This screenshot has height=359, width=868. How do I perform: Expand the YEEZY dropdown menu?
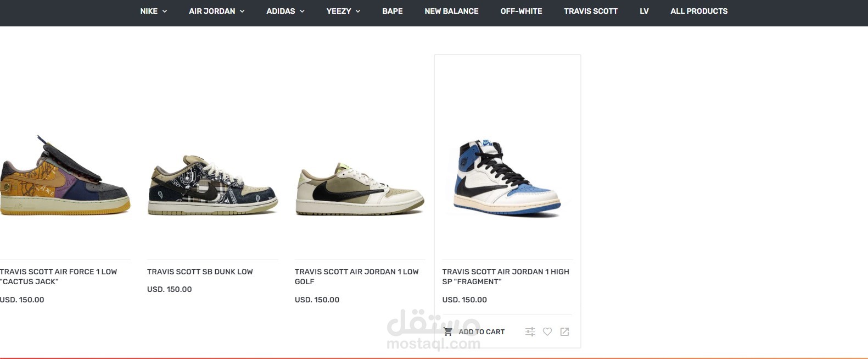[x=343, y=11]
